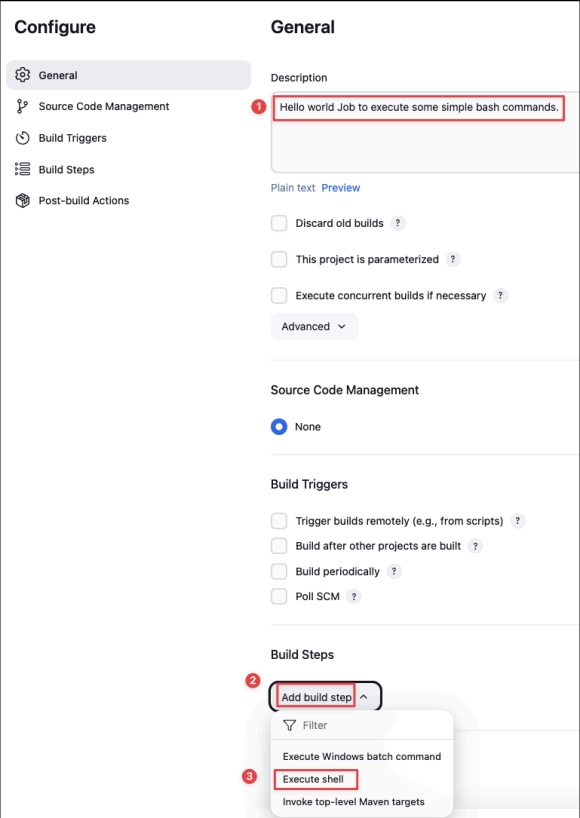This screenshot has height=818, width=580.
Task: Check This project is parameterized
Action: pyautogui.click(x=279, y=259)
